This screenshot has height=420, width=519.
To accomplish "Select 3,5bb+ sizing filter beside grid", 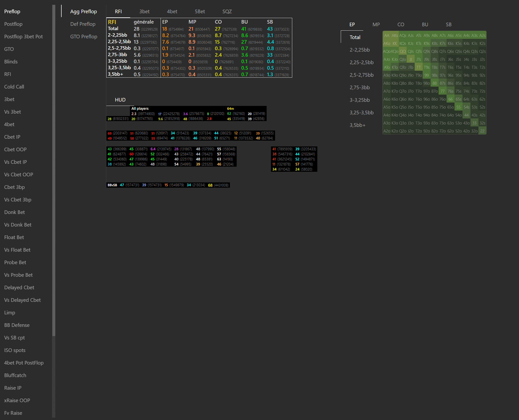I will 357,125.
